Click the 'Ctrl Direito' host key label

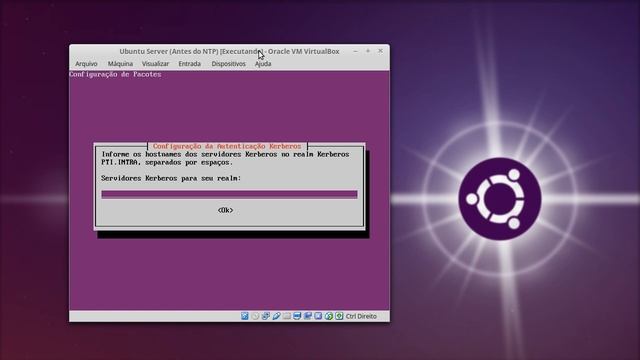(x=361, y=316)
